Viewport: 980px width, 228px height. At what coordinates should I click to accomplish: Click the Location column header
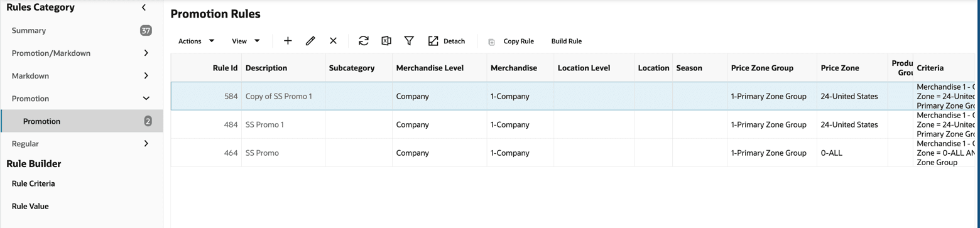[x=654, y=68]
